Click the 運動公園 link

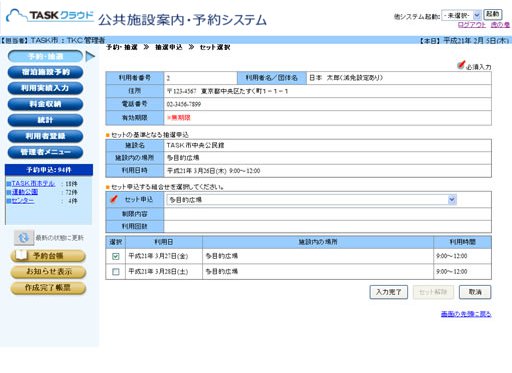coord(25,192)
